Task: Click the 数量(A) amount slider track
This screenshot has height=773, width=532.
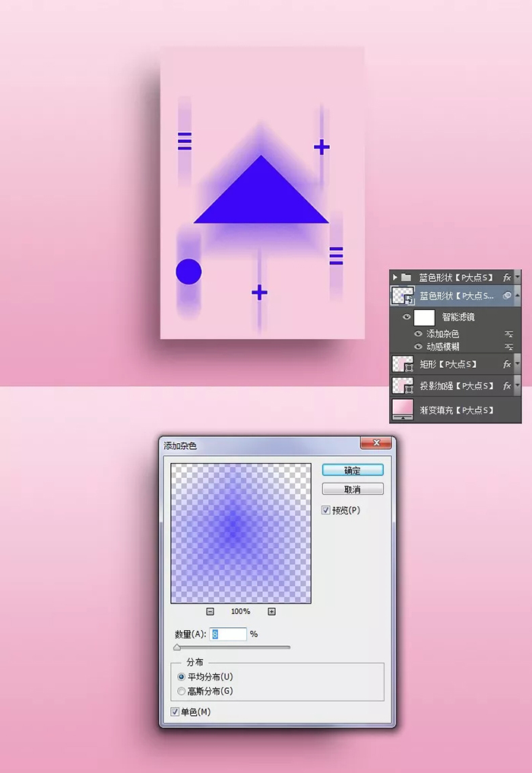Action: click(x=232, y=648)
